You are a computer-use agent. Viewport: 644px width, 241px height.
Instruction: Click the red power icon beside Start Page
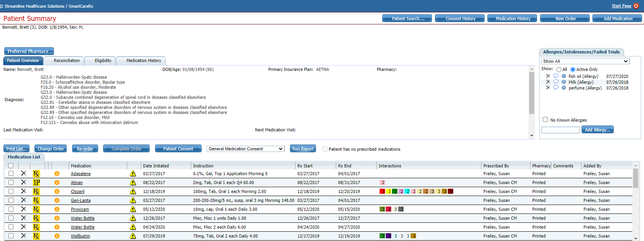(636, 6)
